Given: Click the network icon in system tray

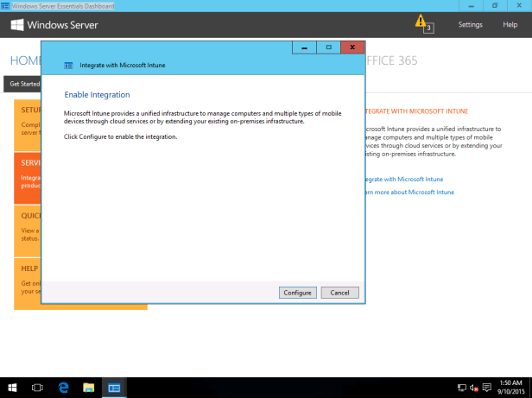Looking at the screenshot, I should click(462, 388).
